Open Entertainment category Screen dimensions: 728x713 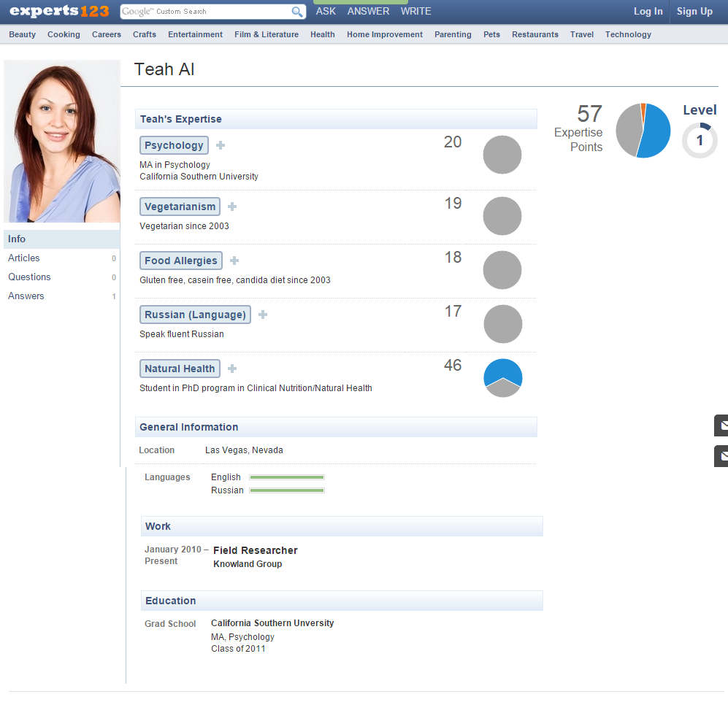(196, 34)
